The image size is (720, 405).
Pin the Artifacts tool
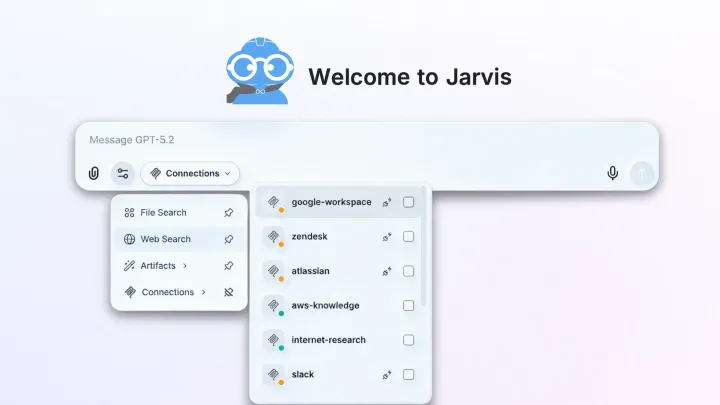pyautogui.click(x=229, y=266)
